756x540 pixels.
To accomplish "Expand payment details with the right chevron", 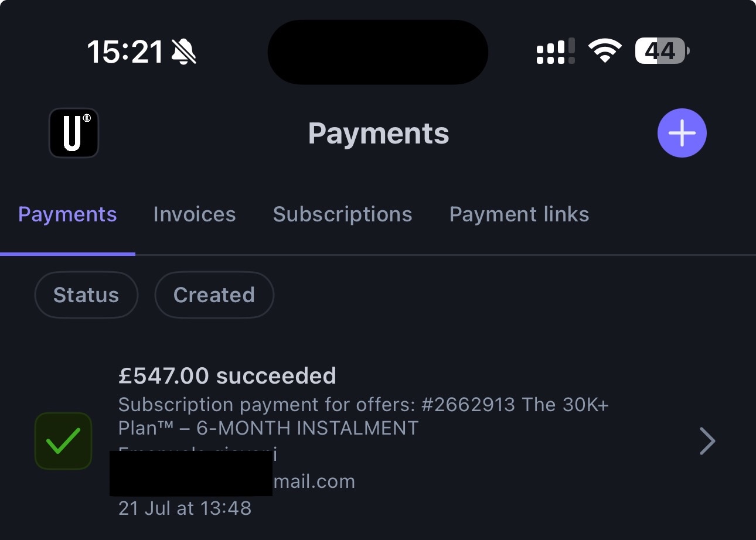I will [x=707, y=441].
